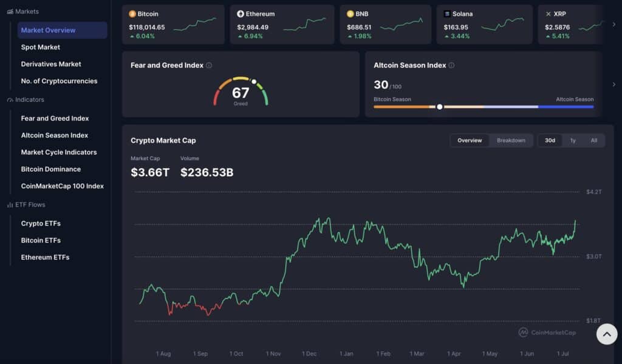The image size is (622, 364).
Task: Click the Crypto Market Cap heading
Action: coord(163,141)
